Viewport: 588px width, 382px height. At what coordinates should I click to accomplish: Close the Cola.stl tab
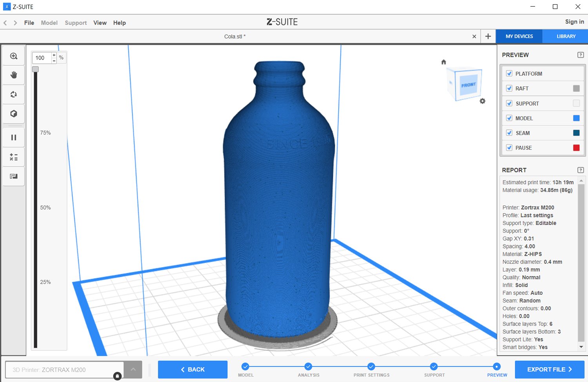[x=474, y=36]
